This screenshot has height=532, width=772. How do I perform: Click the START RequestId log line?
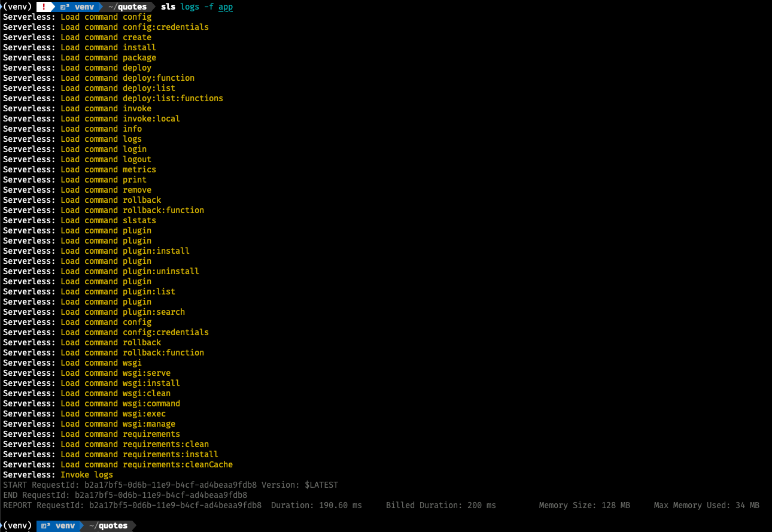tap(171, 485)
